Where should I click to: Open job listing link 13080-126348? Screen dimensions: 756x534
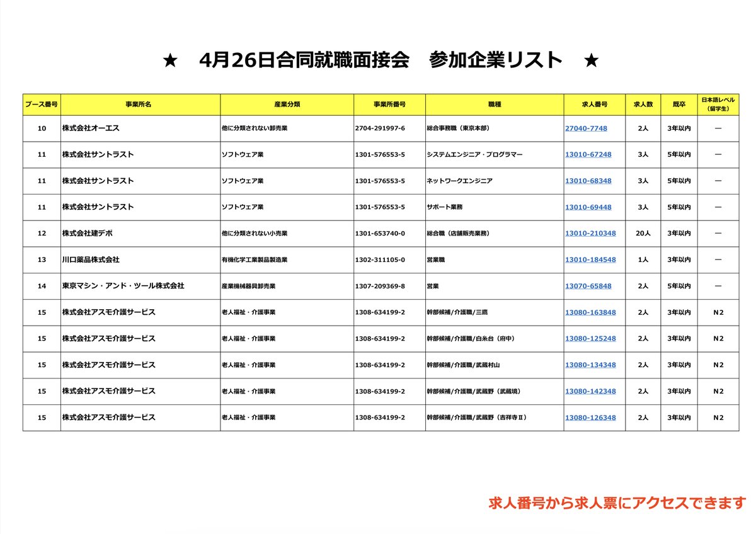(x=590, y=418)
